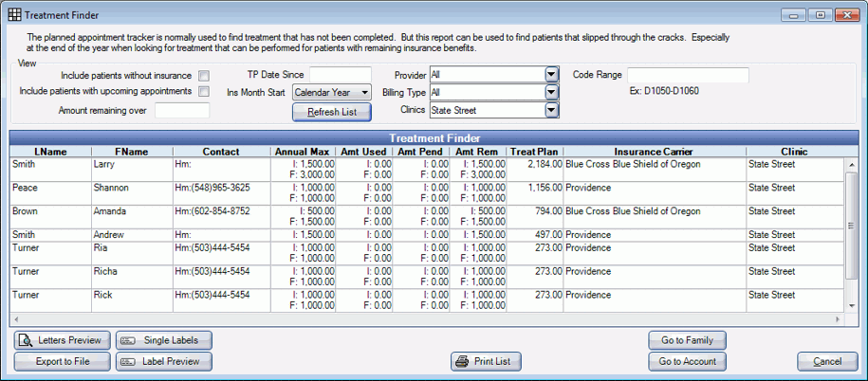Click the label icon on Single Labels
The height and width of the screenshot is (381, 868).
128,340
